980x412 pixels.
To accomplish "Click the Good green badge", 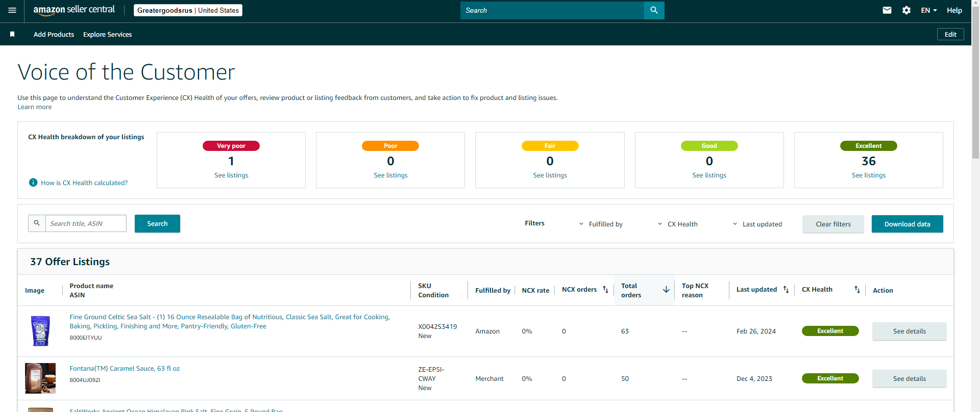I will pos(709,146).
